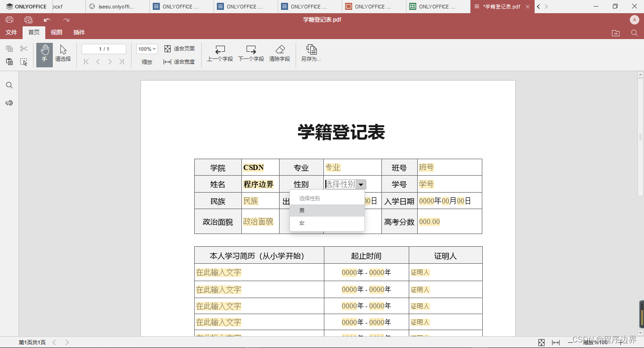644x348 pixels.
Task: Click the page number input field
Action: [103, 49]
